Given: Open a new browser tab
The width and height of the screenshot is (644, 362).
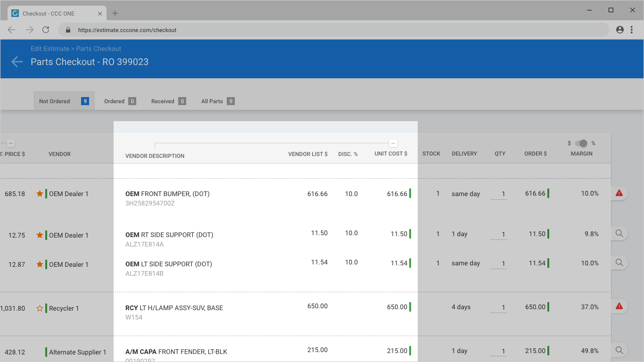Looking at the screenshot, I should point(115,13).
